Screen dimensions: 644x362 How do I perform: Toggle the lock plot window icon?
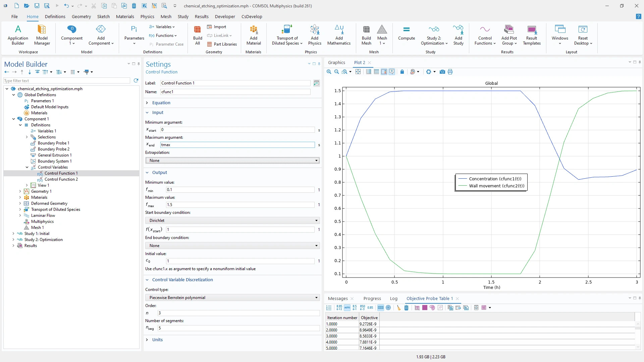(402, 72)
